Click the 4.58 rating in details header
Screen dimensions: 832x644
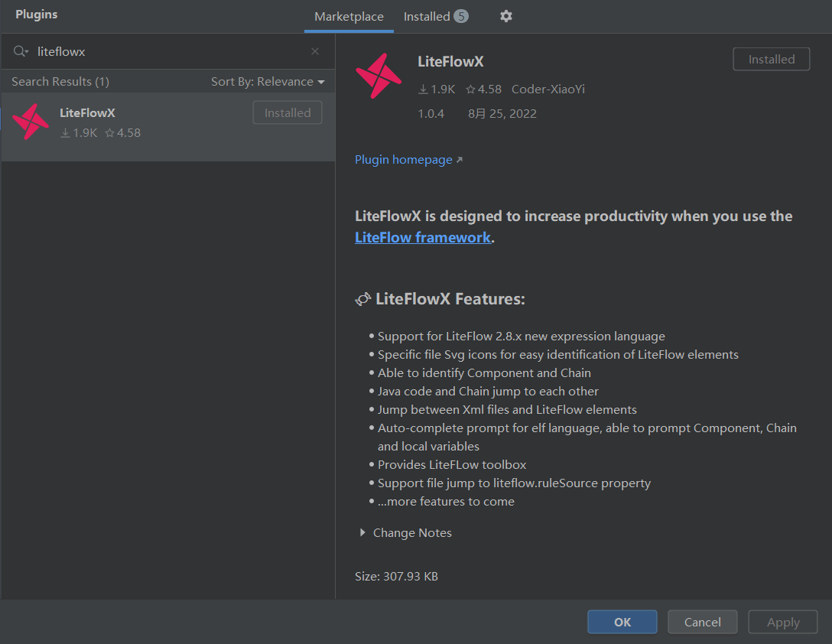(x=489, y=89)
